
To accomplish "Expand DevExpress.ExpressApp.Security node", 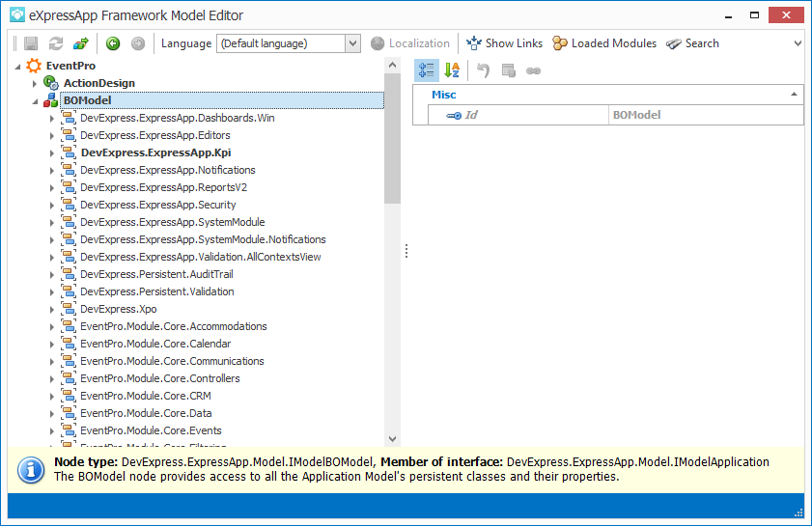I will (x=52, y=206).
